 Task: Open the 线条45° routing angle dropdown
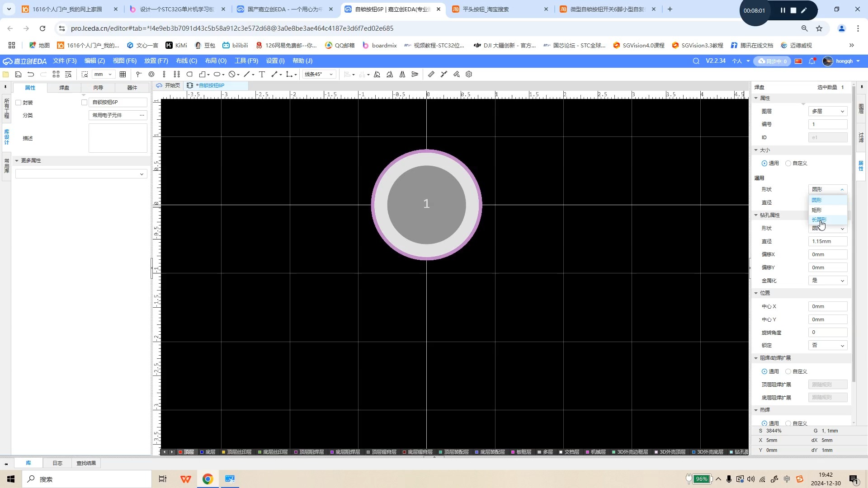319,74
